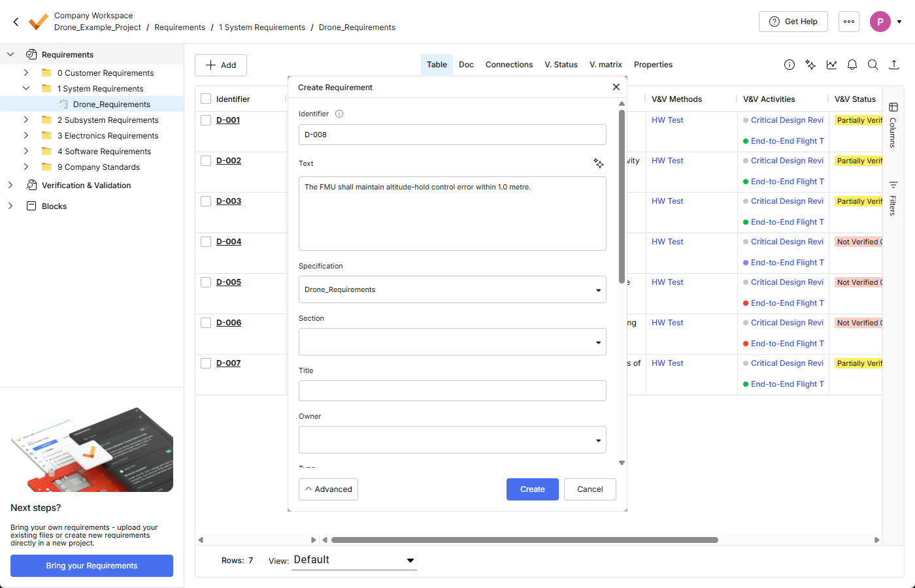Screen dimensions: 915x588
Task: Open the View Default dropdown
Action: point(354,560)
